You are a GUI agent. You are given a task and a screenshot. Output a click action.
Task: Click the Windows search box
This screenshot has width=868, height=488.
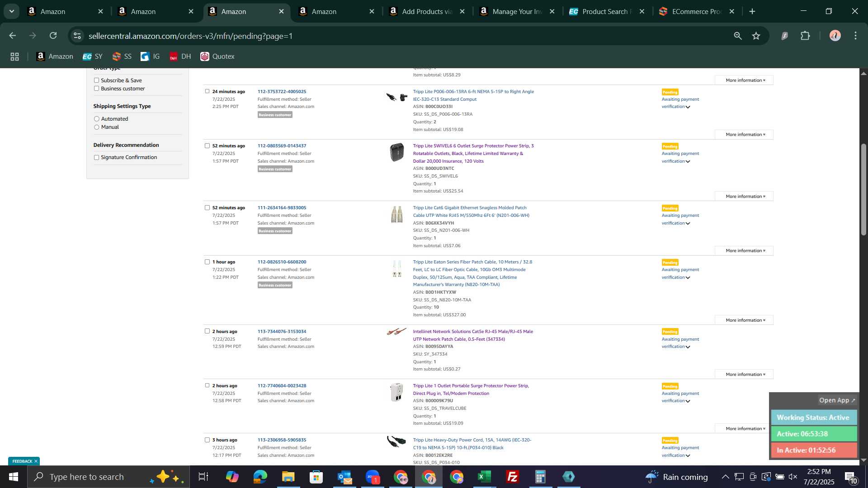point(108,477)
